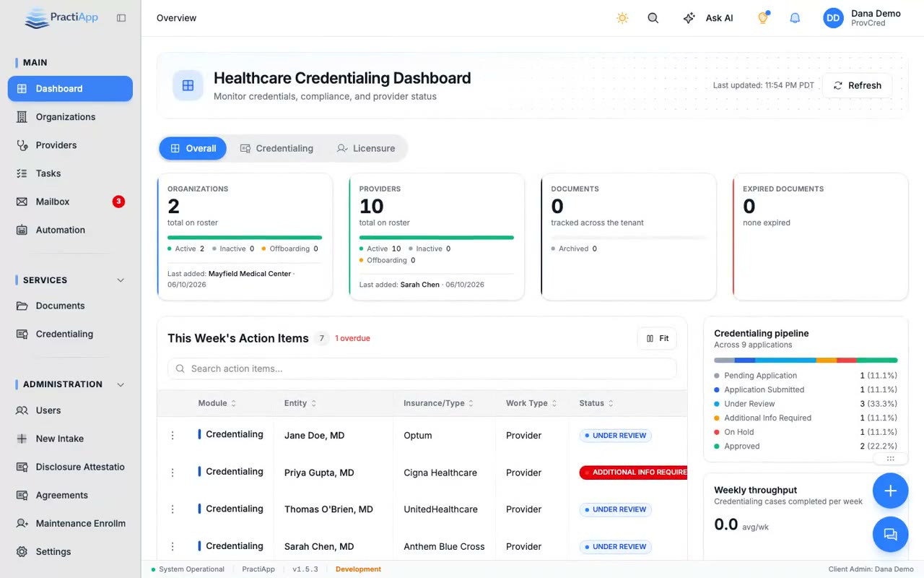The width and height of the screenshot is (924, 578).
Task: Open row menu for Sarah Chen, MD
Action: coord(173,547)
